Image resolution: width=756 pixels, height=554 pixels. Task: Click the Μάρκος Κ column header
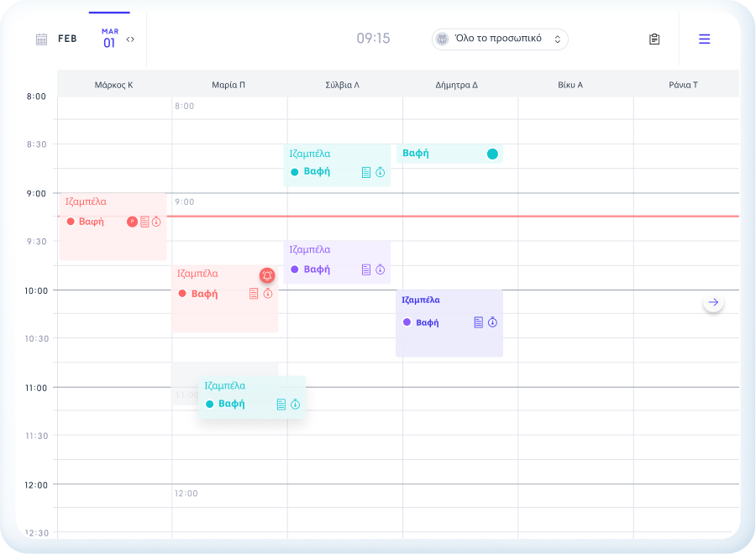click(x=114, y=85)
